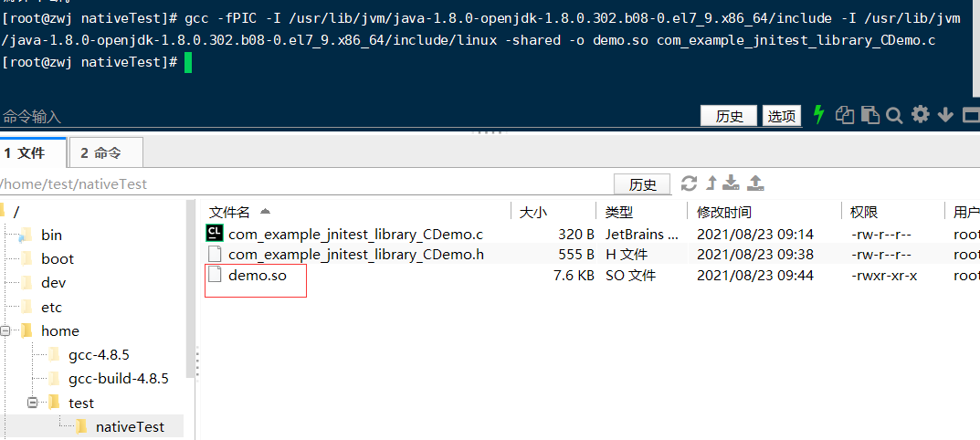Select the gcc-4.8.5 folder label
Image resolution: width=980 pixels, height=440 pixels.
(x=99, y=355)
